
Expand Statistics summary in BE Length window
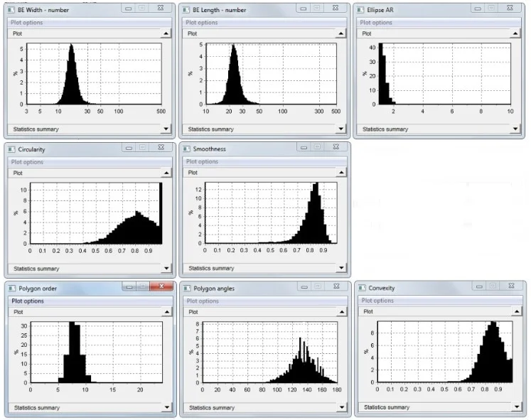[x=340, y=129]
